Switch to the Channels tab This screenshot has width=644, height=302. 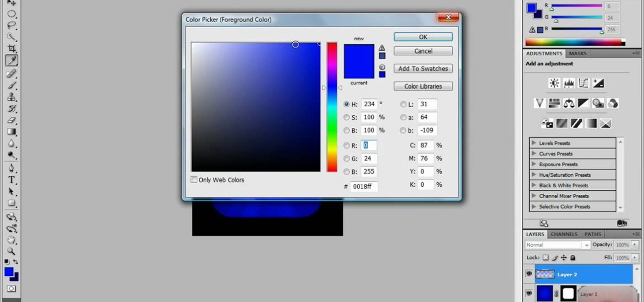point(563,234)
